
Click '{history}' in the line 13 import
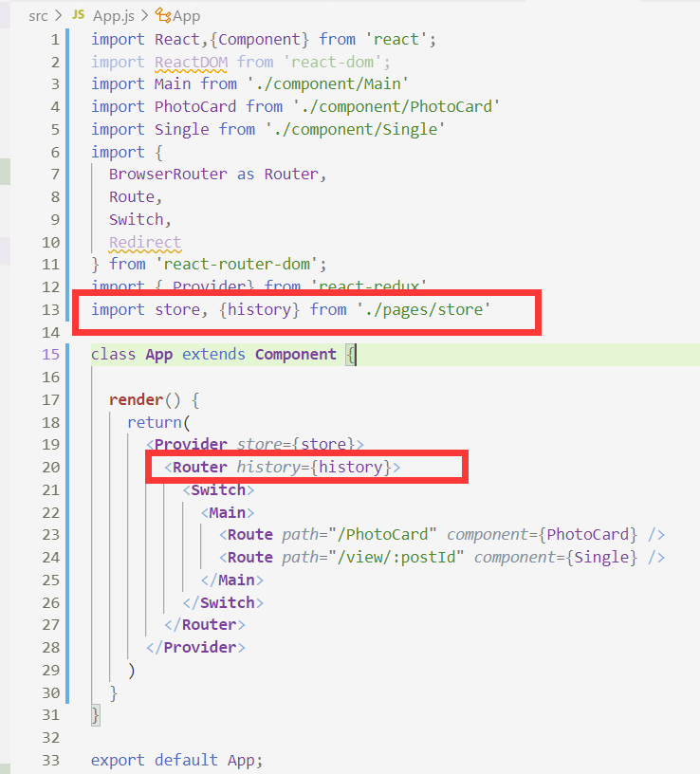[x=259, y=309]
